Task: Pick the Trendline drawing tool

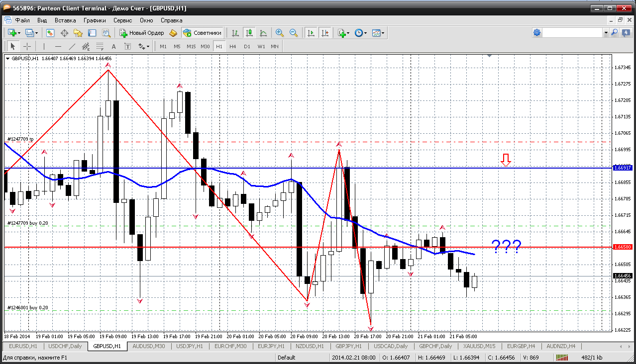Action: point(72,46)
